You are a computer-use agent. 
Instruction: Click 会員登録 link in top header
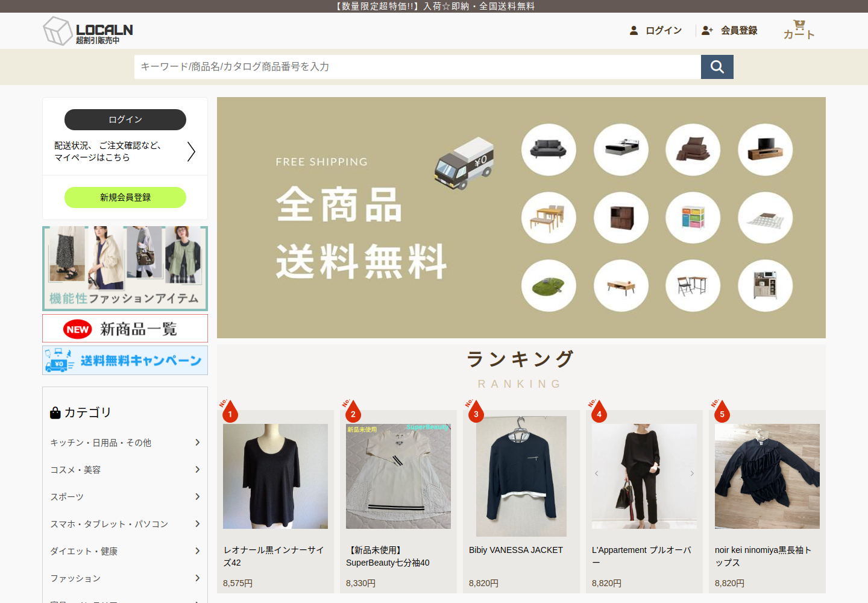[739, 30]
